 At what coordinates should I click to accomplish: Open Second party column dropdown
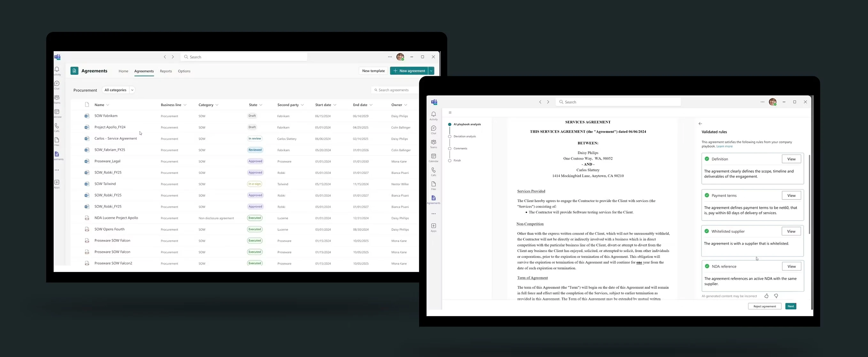tap(302, 105)
